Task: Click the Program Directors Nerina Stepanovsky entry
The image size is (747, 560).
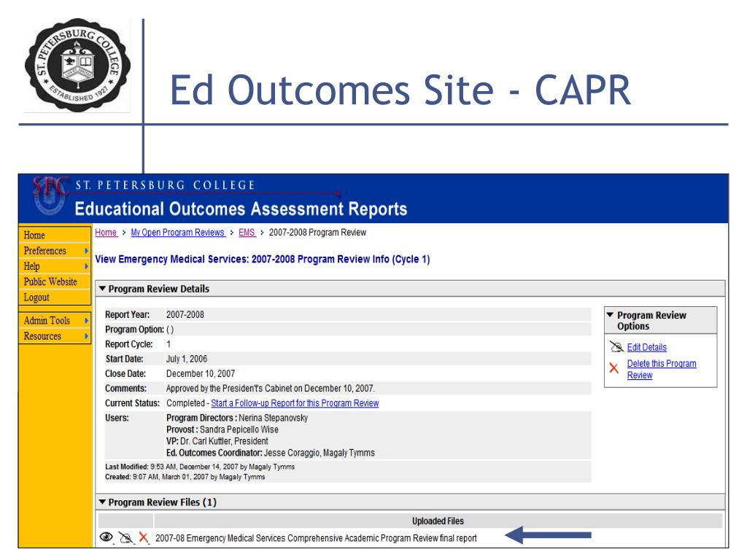Action: (237, 418)
